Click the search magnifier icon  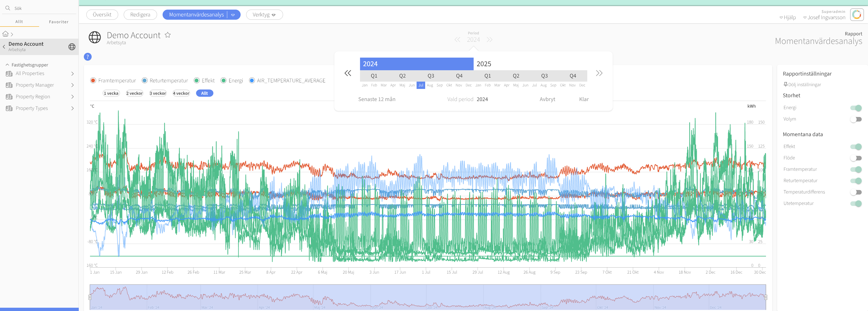click(8, 8)
